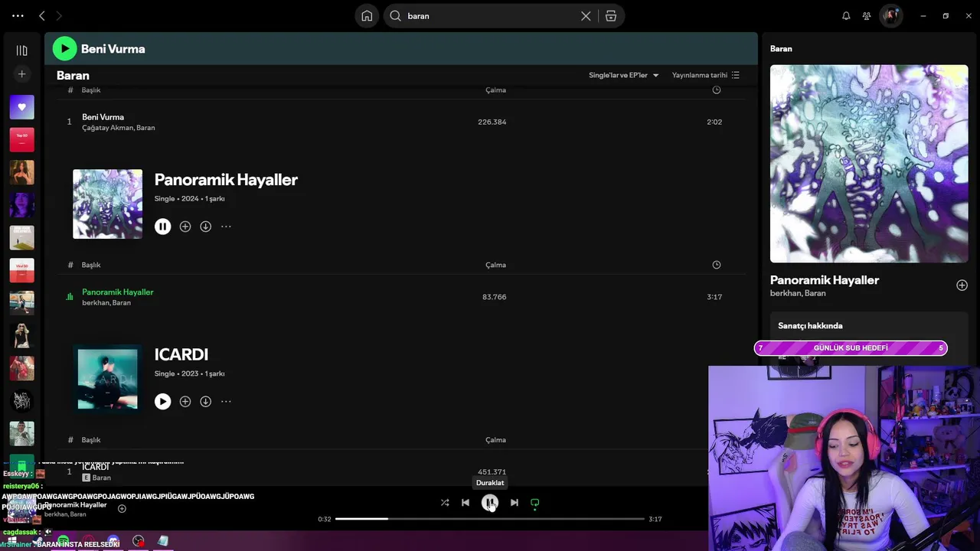Expand Your Library sidebar icon
980x551 pixels.
coord(21,51)
